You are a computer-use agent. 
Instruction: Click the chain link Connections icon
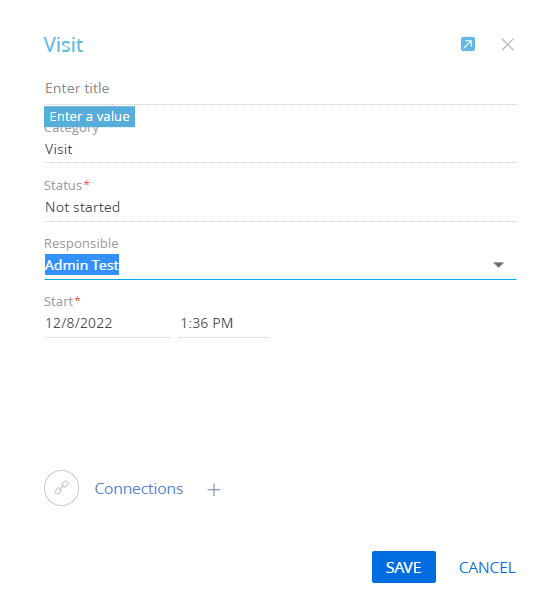click(62, 488)
